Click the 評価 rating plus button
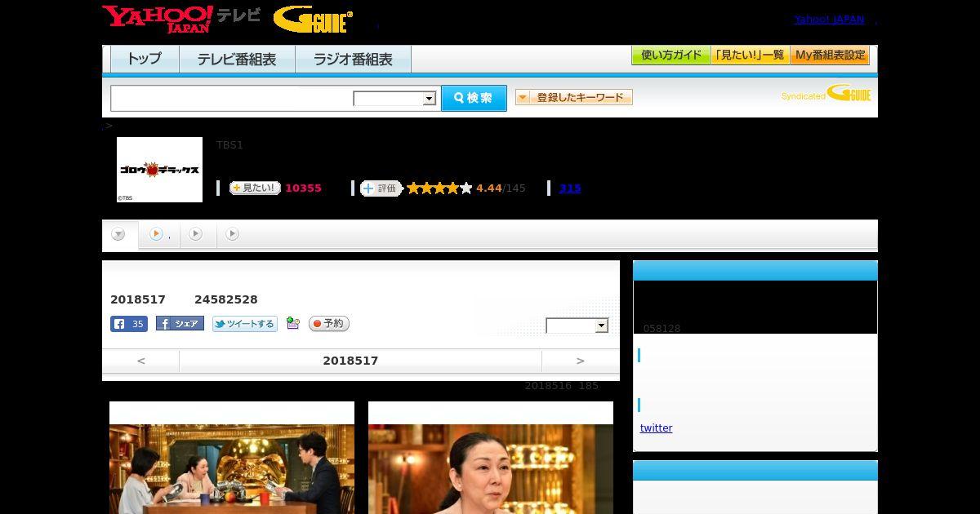 point(381,188)
